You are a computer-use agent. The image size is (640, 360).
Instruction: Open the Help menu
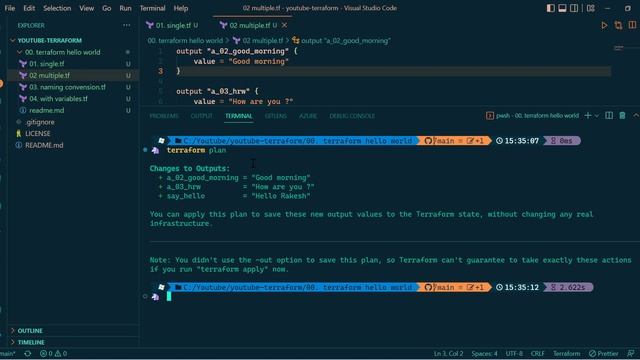(x=181, y=8)
